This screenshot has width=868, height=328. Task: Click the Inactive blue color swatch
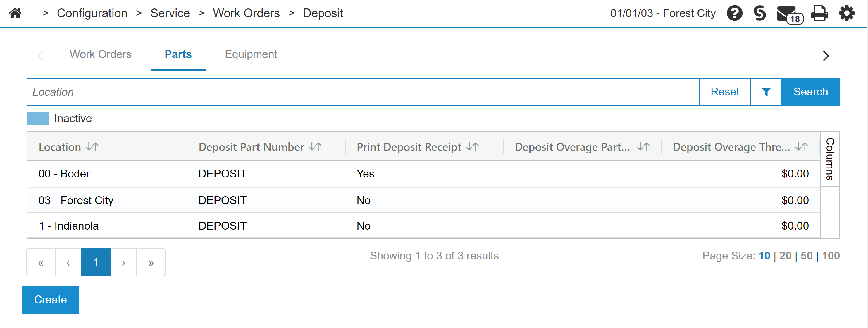tap(38, 118)
